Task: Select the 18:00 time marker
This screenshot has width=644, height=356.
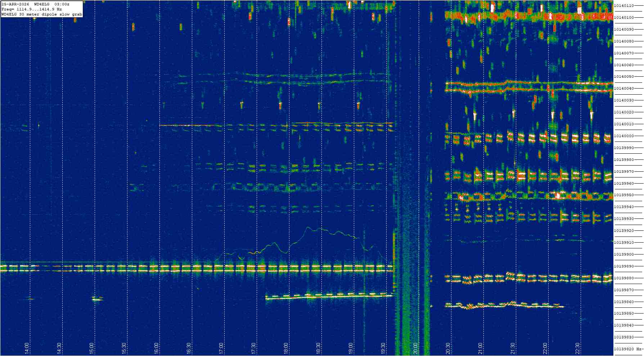Action: point(286,348)
